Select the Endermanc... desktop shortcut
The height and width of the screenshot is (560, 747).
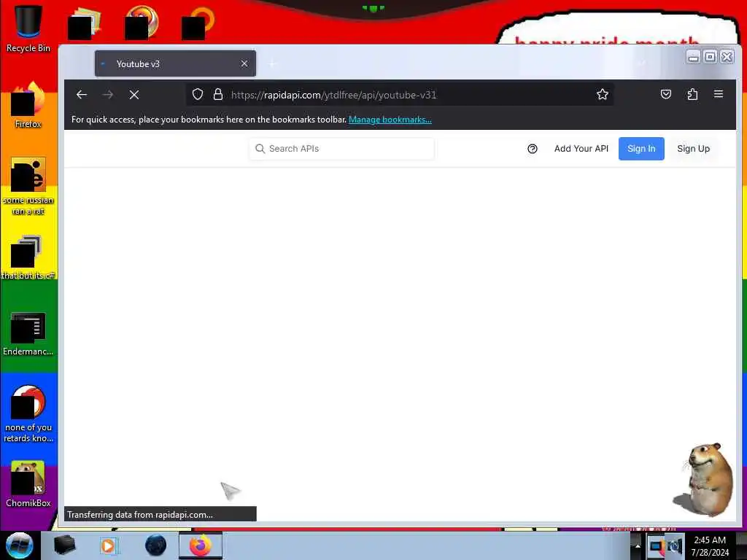(x=28, y=333)
